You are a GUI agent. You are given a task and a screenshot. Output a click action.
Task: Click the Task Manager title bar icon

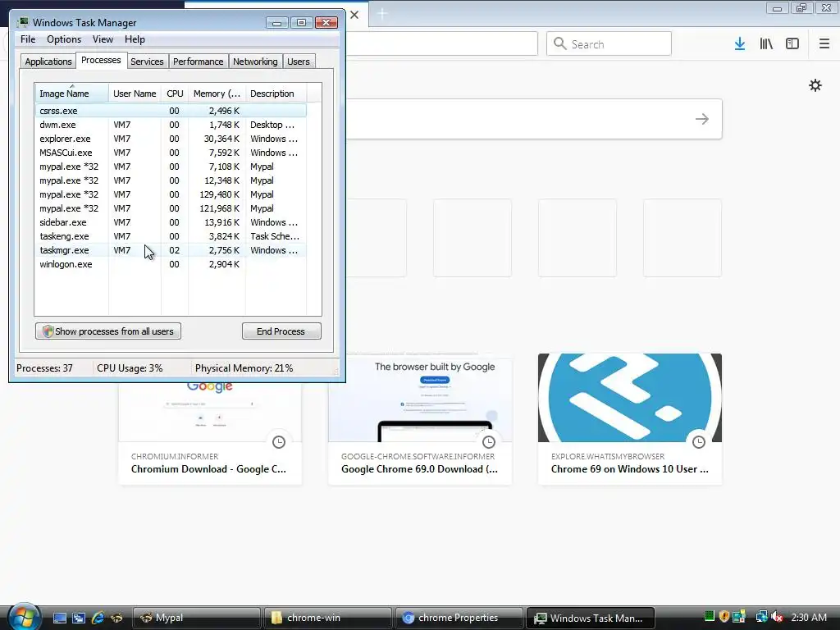(22, 22)
